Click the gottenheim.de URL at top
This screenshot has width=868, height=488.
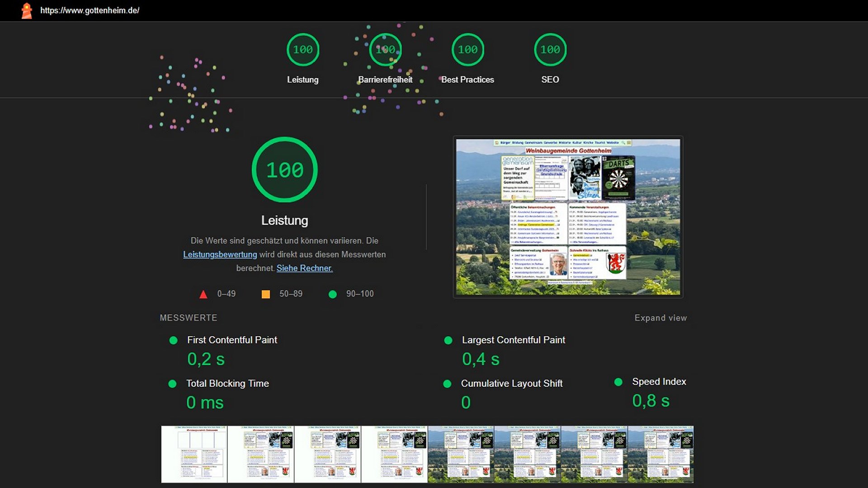click(90, 10)
